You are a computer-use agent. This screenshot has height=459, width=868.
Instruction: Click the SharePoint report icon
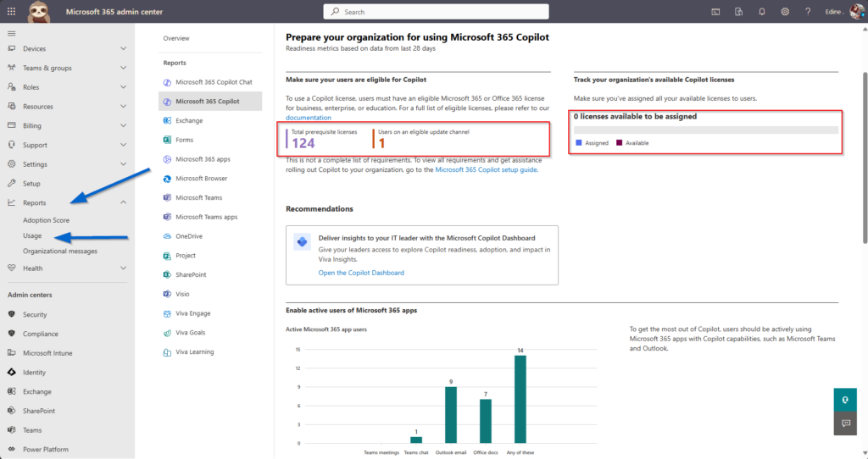(x=167, y=275)
